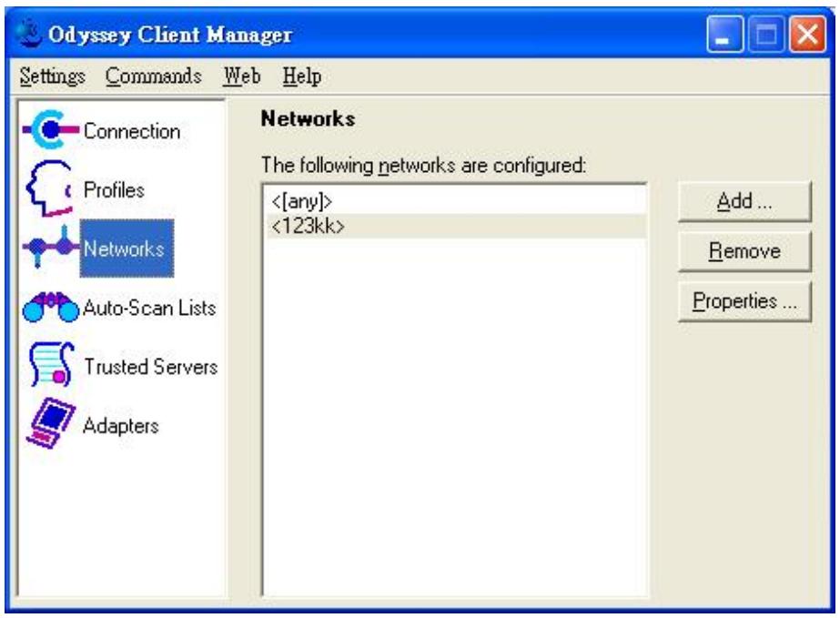Click the Remove button
The width and height of the screenshot is (840, 618).
click(x=744, y=251)
